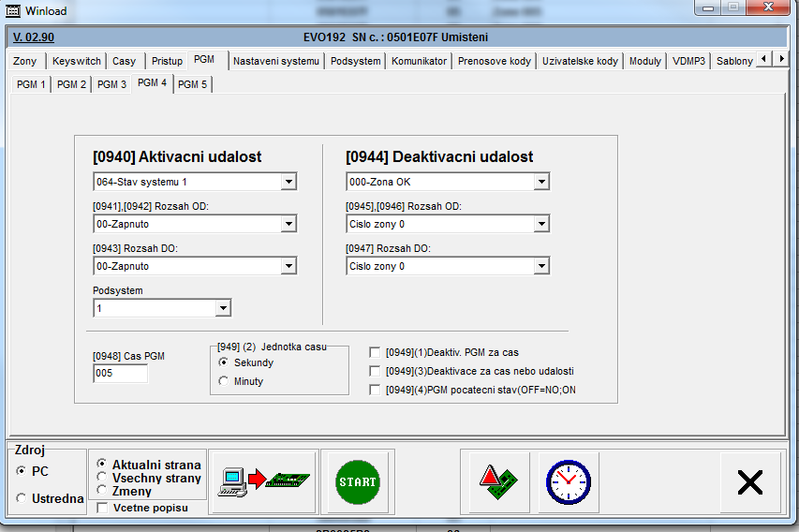The width and height of the screenshot is (799, 532).
Task: Check the Vcetne popisu checkbox
Action: (102, 508)
